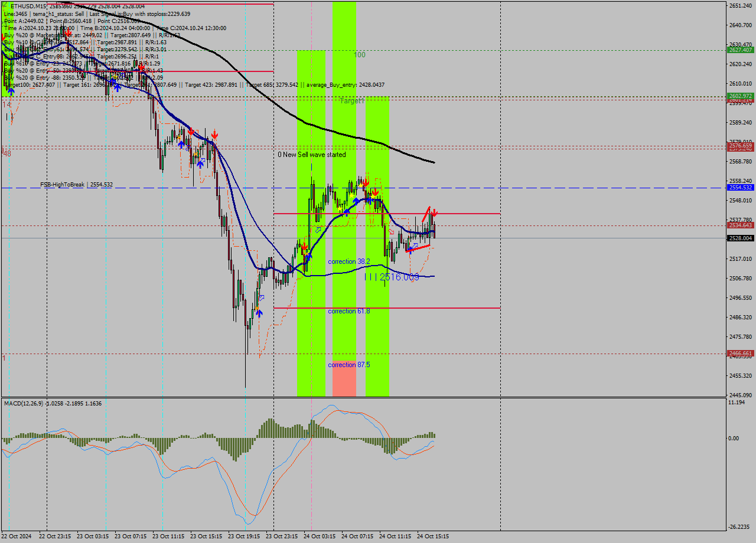
Task: Click the green 2627.407 price tag
Action: (x=740, y=50)
